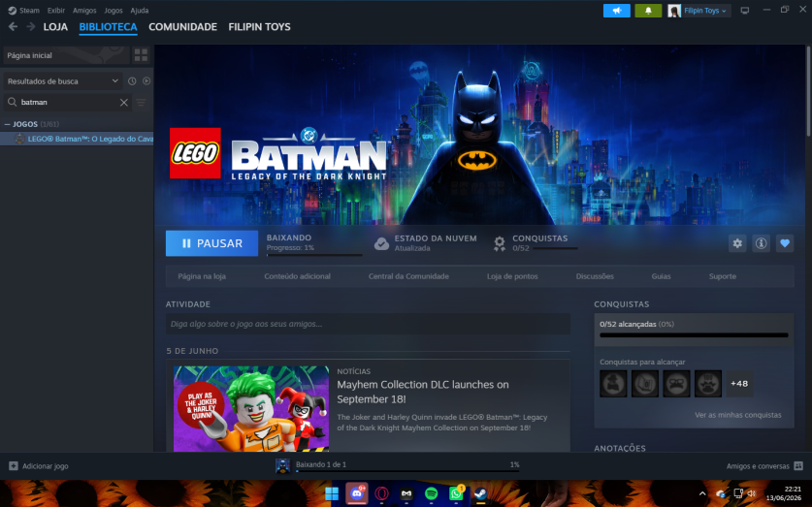Image resolution: width=812 pixels, height=507 pixels.
Task: Select the second locked achievement icon
Action: [x=645, y=384]
